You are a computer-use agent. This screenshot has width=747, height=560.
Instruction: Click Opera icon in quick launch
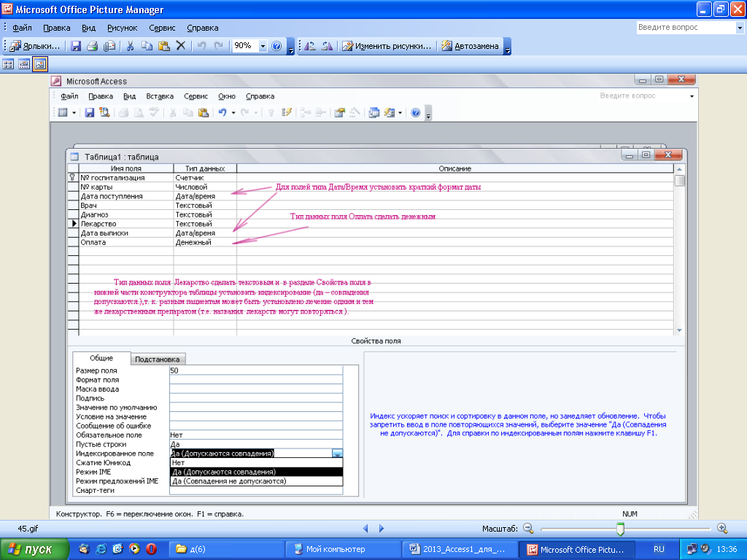(x=151, y=549)
